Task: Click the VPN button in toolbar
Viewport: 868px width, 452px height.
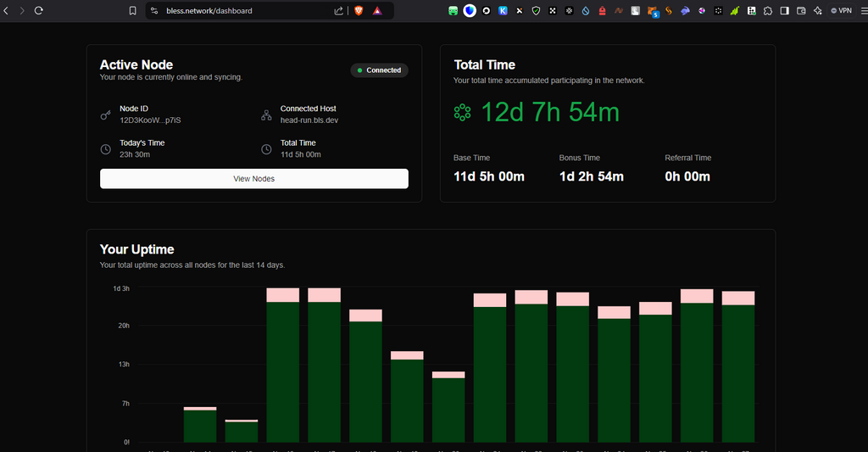Action: pos(842,10)
